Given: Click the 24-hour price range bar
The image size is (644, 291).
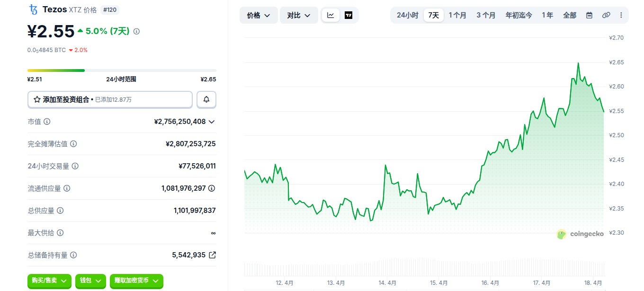Looking at the screenshot, I should (122, 71).
